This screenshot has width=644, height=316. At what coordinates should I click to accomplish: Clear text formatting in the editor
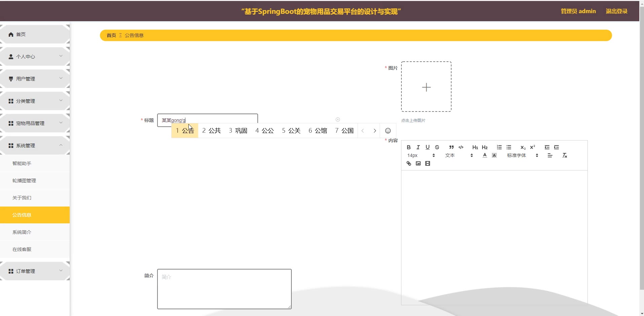565,155
